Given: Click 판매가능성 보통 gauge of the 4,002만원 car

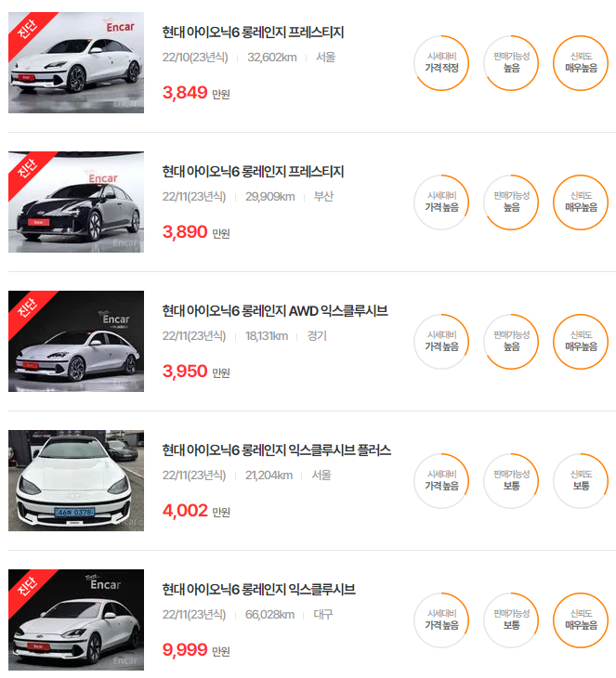Looking at the screenshot, I should [x=511, y=481].
